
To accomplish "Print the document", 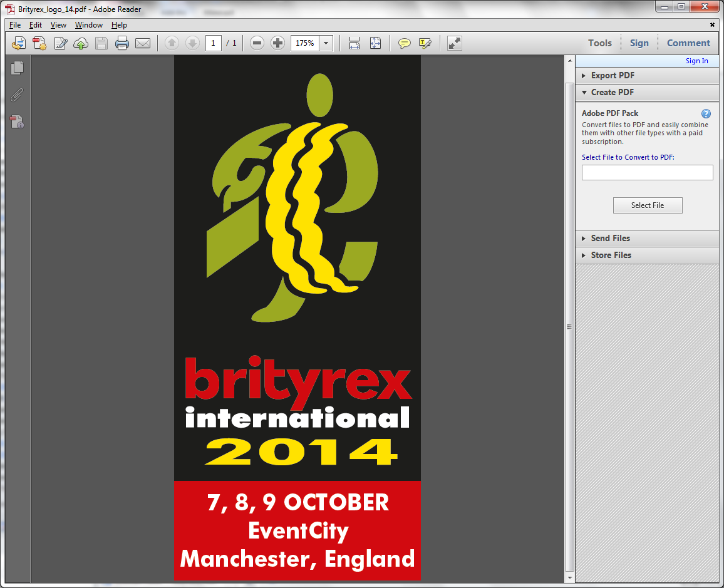I will [x=122, y=43].
